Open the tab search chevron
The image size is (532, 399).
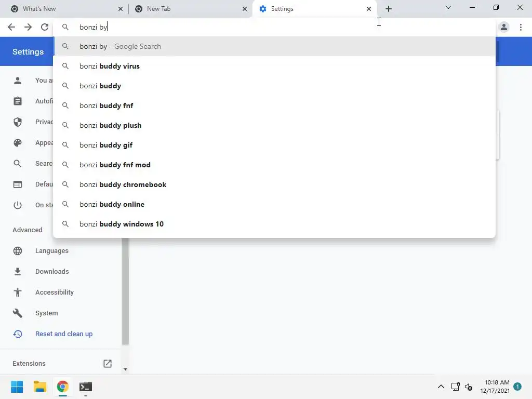pyautogui.click(x=448, y=7)
